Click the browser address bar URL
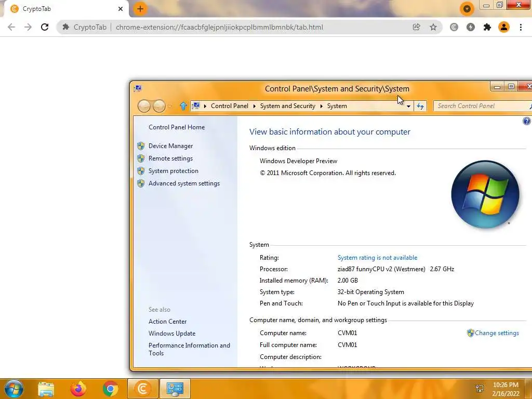532x399 pixels. [x=219, y=27]
